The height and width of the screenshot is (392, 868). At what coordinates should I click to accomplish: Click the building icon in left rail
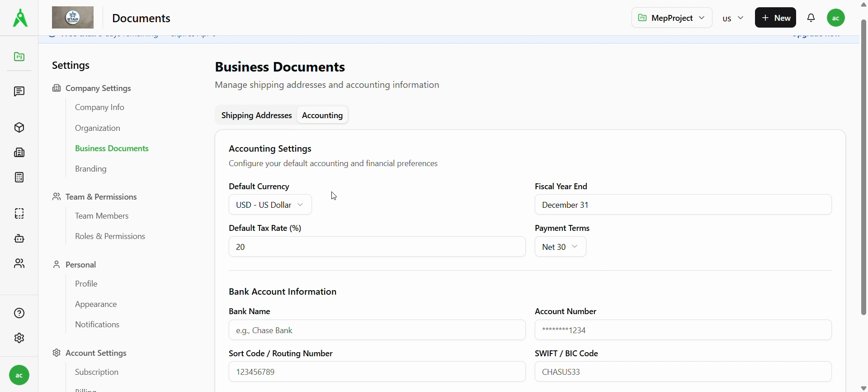pyautogui.click(x=19, y=153)
